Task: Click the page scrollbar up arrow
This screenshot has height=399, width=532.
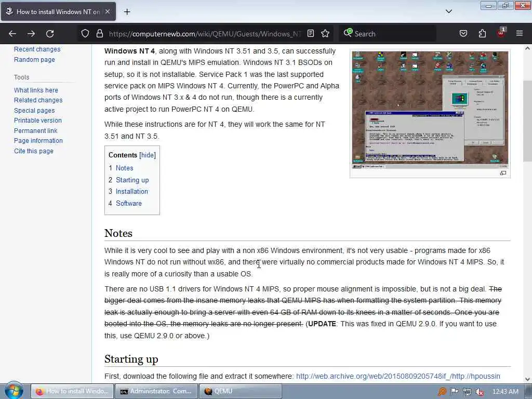Action: pyautogui.click(x=527, y=48)
